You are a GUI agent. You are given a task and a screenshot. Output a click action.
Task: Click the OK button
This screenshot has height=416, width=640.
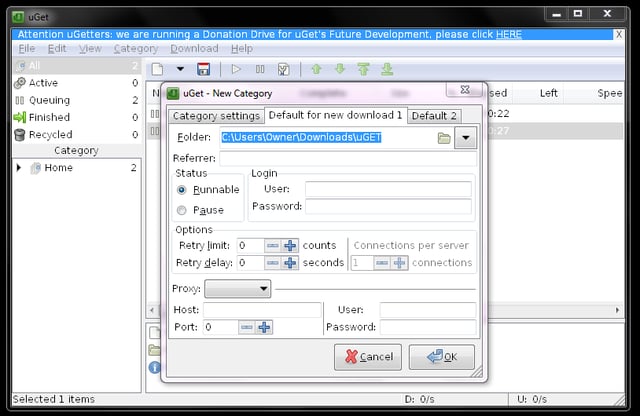(442, 357)
